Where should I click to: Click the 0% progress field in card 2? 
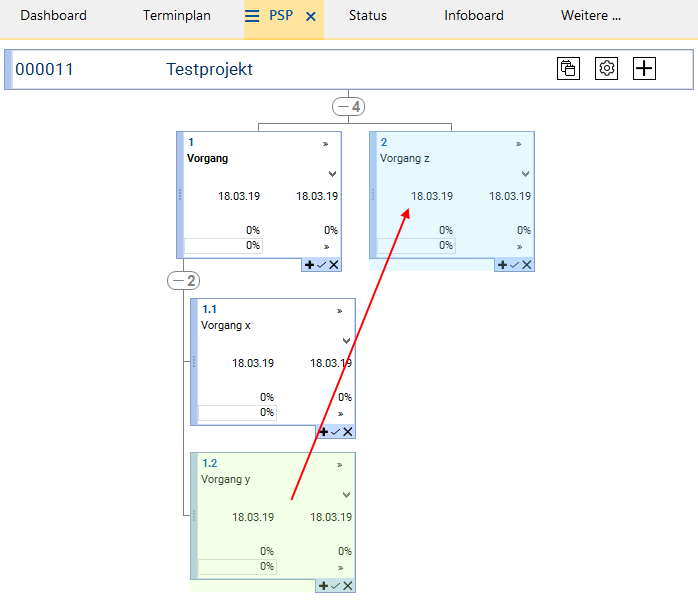417,246
